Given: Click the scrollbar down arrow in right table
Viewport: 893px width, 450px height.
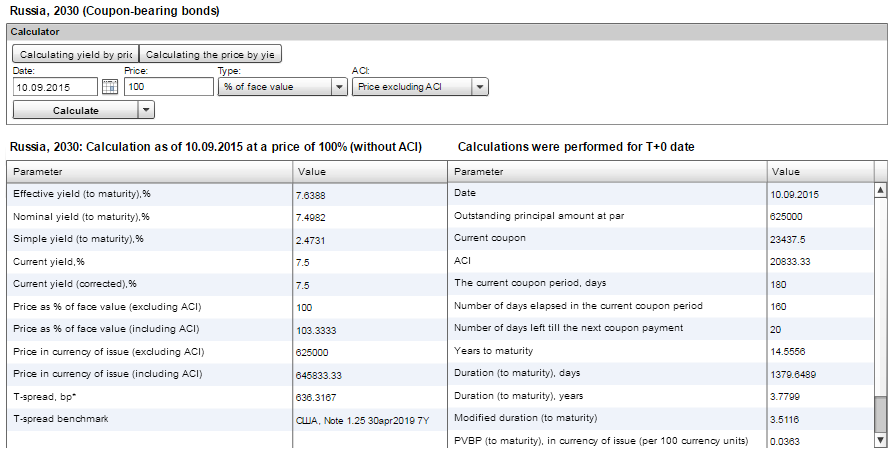Looking at the screenshot, I should tap(880, 440).
